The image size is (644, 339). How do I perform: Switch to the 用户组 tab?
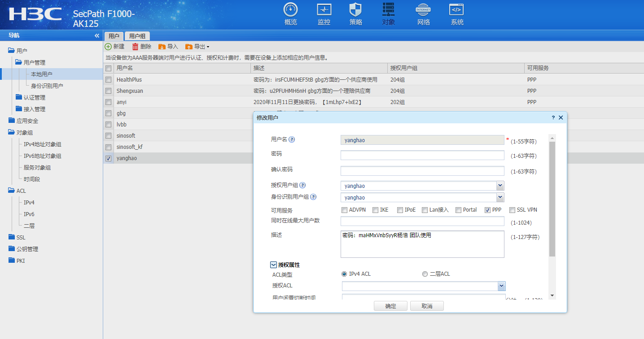(137, 36)
